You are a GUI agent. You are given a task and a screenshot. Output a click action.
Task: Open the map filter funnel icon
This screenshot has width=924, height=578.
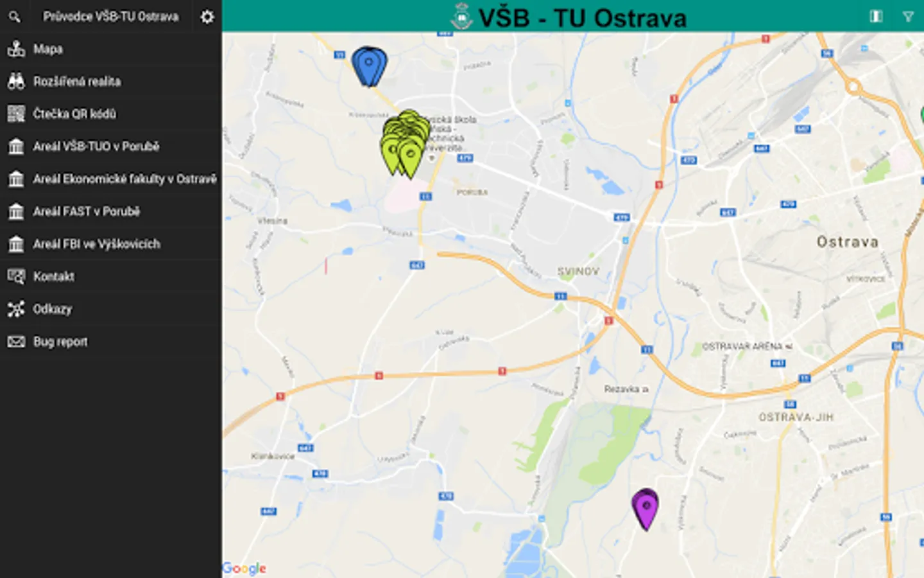click(x=908, y=17)
